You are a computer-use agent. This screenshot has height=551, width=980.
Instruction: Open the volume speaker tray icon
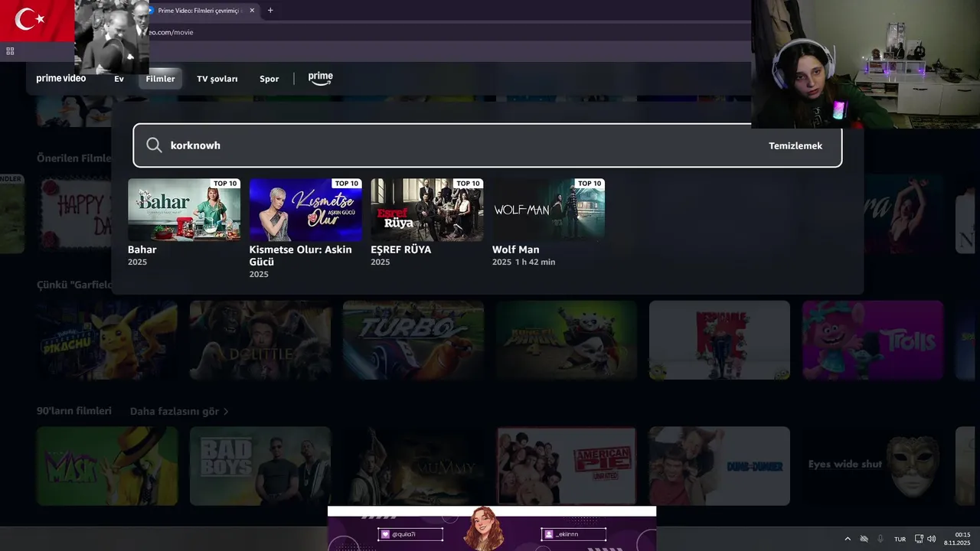pyautogui.click(x=931, y=539)
